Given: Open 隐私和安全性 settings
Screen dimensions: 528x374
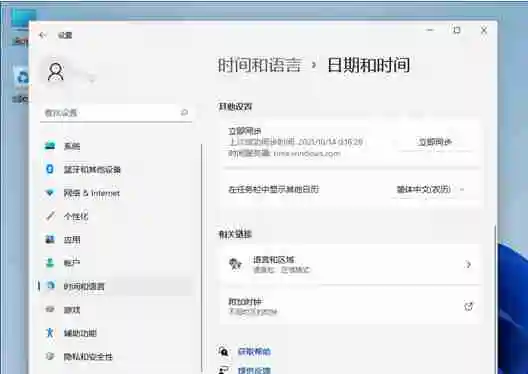Looking at the screenshot, I should click(116, 356).
